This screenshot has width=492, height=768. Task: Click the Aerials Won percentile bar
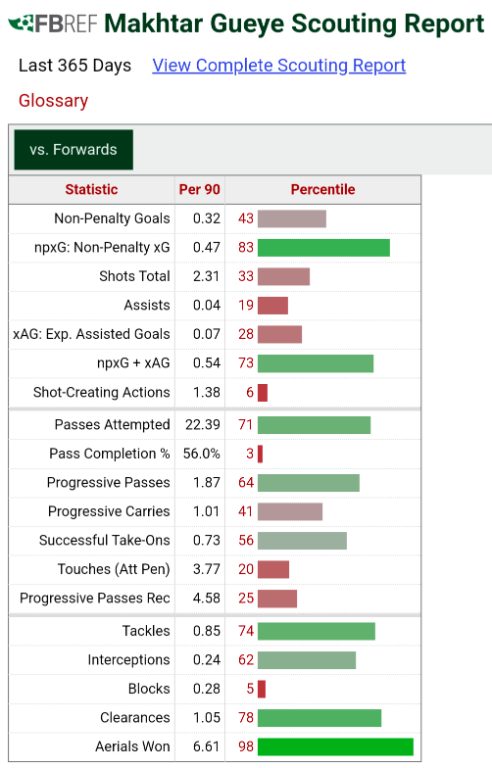click(336, 747)
